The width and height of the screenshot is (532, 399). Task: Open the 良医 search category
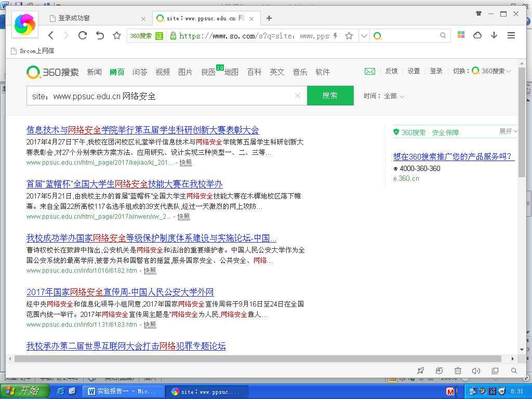208,72
